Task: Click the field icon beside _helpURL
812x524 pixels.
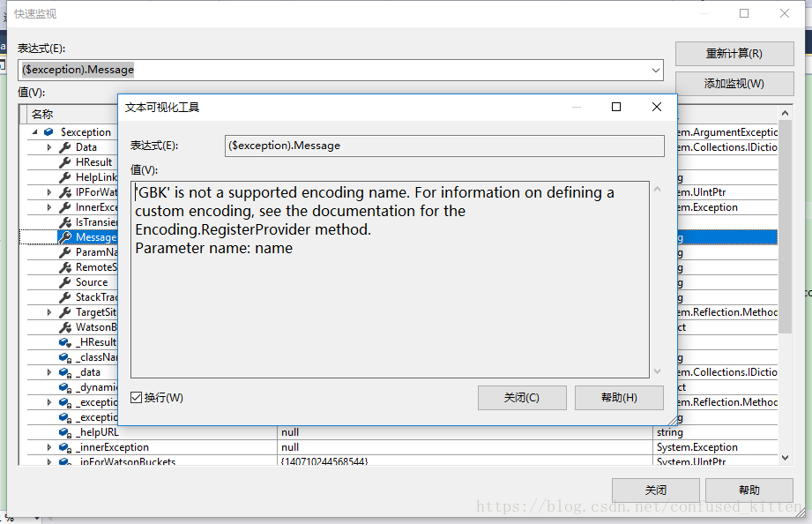Action: point(64,432)
